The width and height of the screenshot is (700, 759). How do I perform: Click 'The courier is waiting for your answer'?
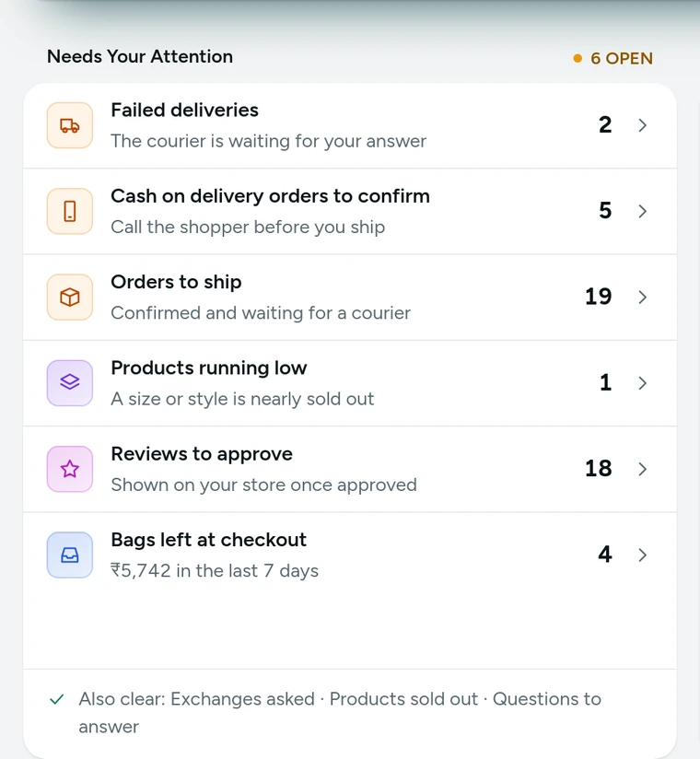pyautogui.click(x=268, y=141)
